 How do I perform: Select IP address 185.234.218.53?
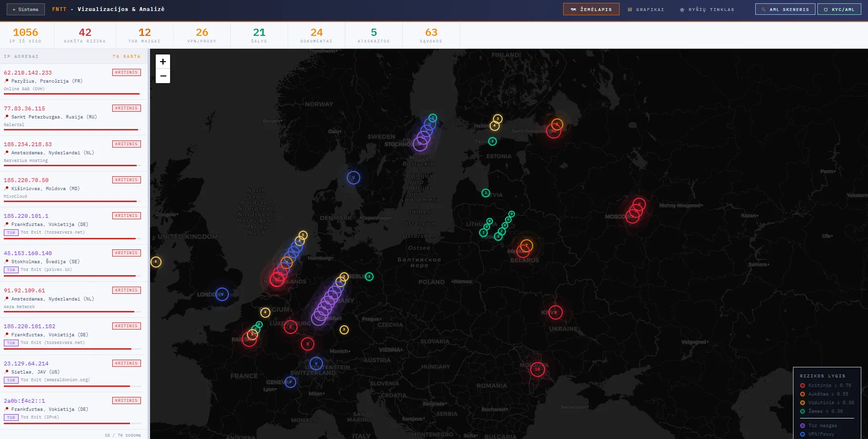pyautogui.click(x=28, y=144)
